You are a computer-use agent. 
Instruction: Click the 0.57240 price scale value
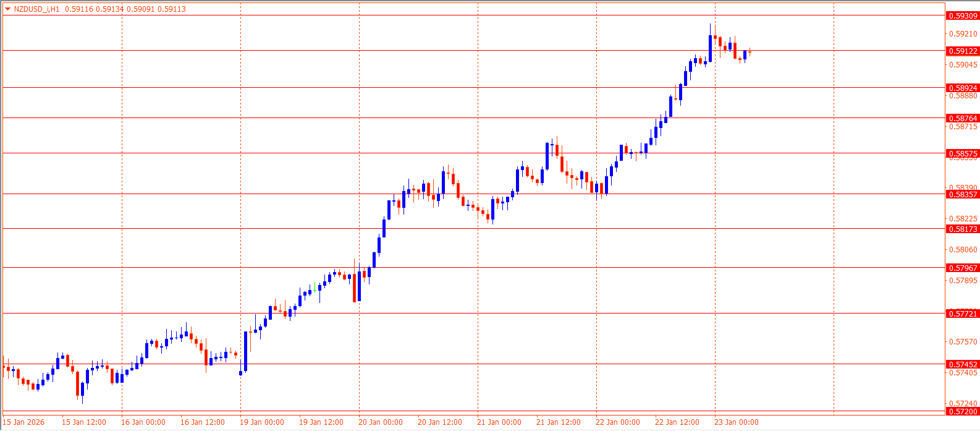pyautogui.click(x=963, y=404)
